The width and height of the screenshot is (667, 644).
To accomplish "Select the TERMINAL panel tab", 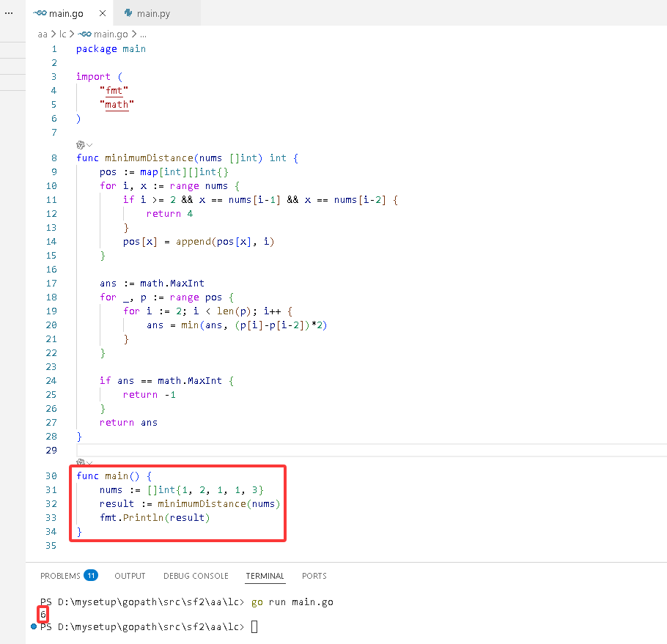I will coord(265,576).
